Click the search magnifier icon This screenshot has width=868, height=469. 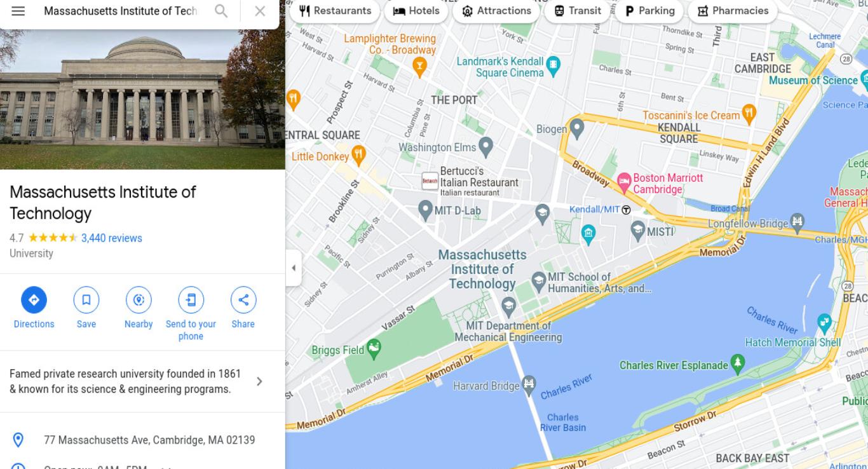point(220,11)
